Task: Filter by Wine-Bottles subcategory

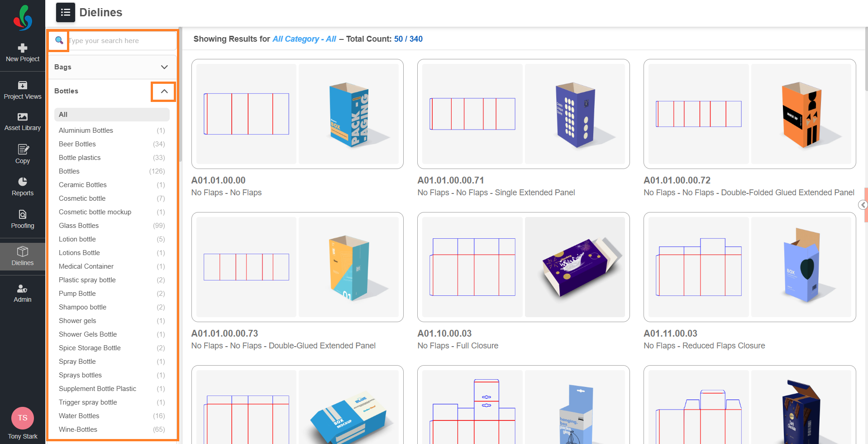Action: point(78,430)
